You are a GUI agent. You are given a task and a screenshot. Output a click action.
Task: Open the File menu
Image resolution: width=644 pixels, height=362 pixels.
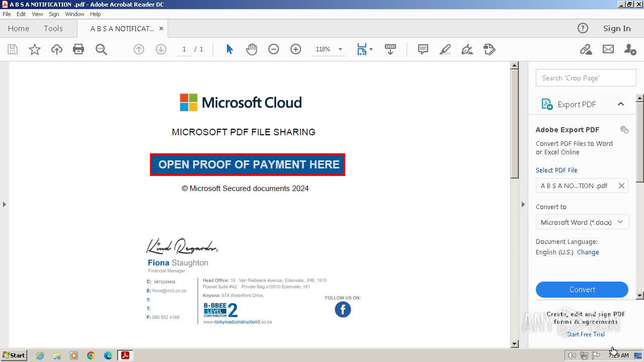[x=7, y=14]
